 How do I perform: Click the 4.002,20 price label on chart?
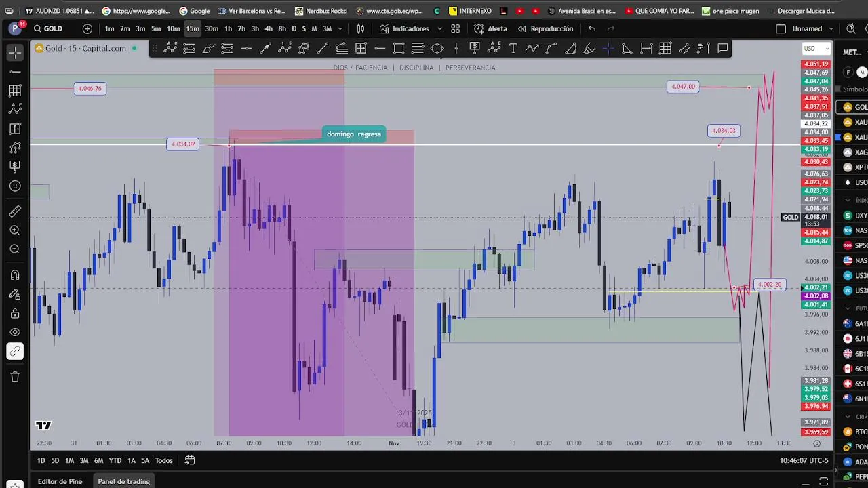[769, 285]
